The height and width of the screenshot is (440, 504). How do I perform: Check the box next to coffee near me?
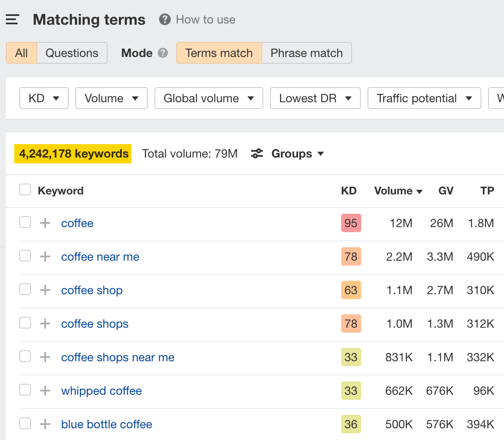click(x=25, y=256)
